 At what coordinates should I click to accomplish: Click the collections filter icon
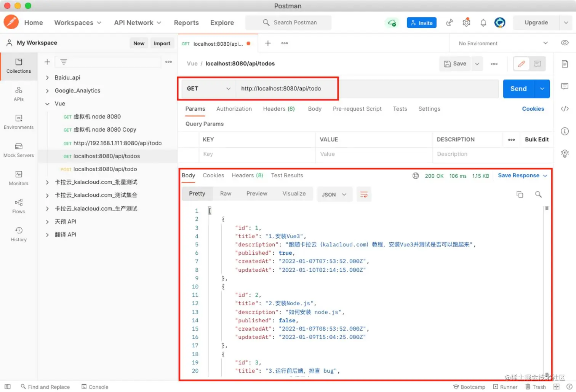pyautogui.click(x=64, y=62)
